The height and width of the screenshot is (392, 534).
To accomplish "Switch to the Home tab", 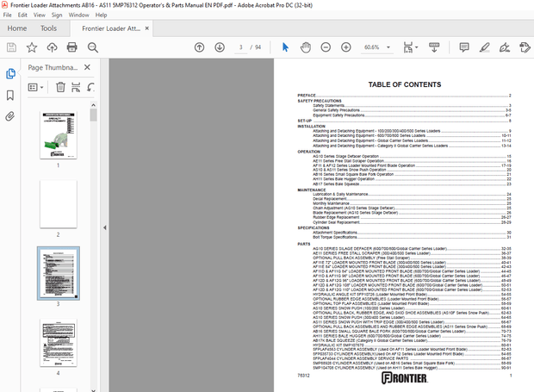I will pyautogui.click(x=17, y=28).
